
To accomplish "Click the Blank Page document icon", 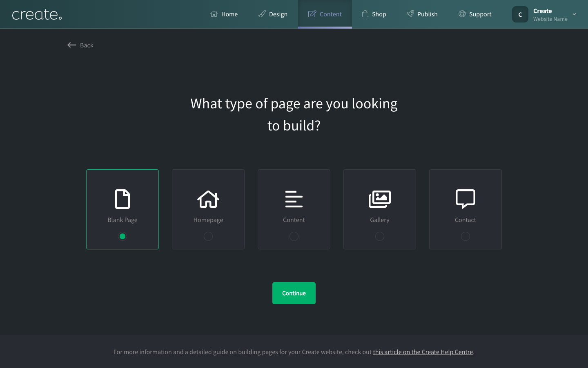I will pyautogui.click(x=122, y=199).
